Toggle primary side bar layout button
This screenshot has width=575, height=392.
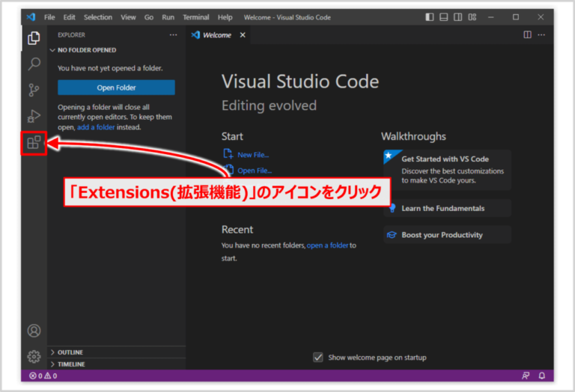(x=430, y=16)
